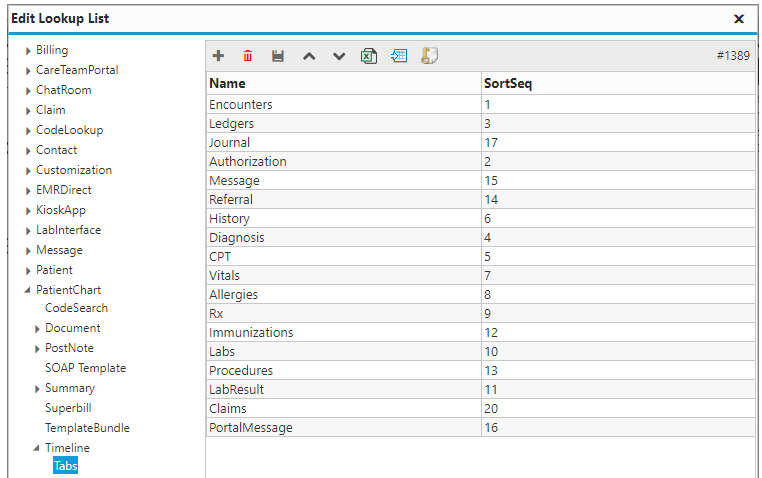Select the Immunizations row
762x478 pixels.
[481, 332]
